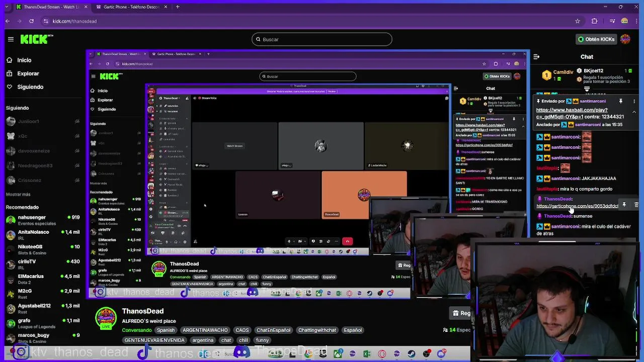Screen dimensions: 644x362
Task: Collapse the pinned message chevron
Action: [634, 112]
